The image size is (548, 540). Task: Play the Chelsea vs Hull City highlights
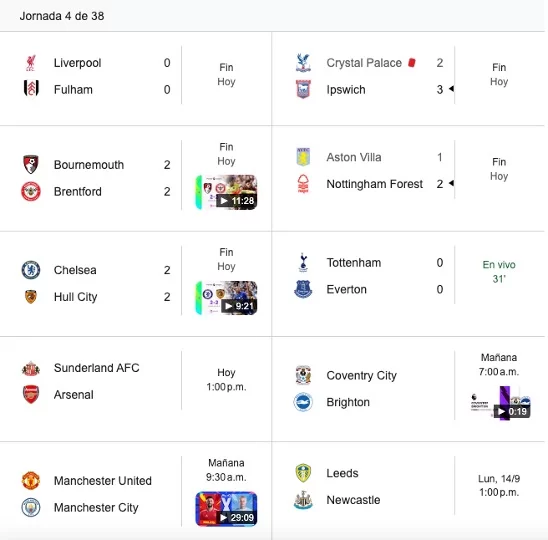pos(226,298)
